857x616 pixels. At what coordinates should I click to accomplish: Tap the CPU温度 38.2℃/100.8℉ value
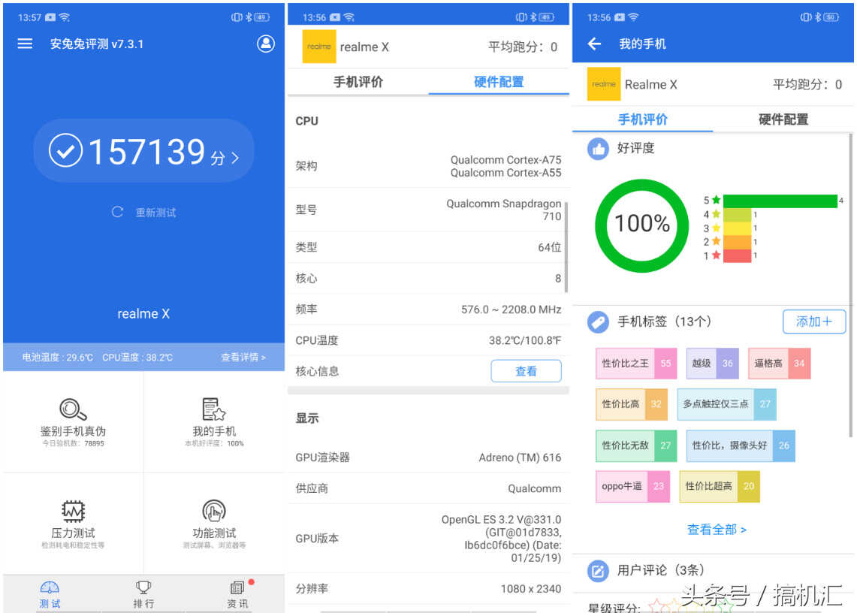click(x=525, y=340)
